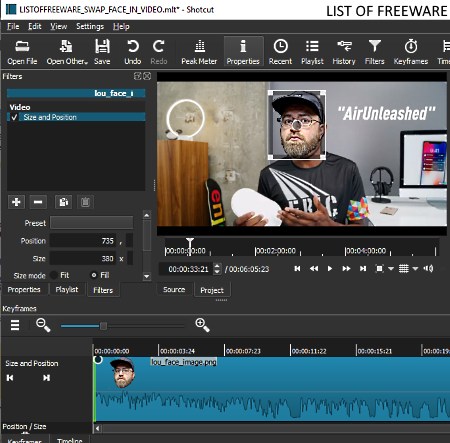This screenshot has width=450, height=443.
Task: Seek to next keyframe
Action: pos(46,378)
